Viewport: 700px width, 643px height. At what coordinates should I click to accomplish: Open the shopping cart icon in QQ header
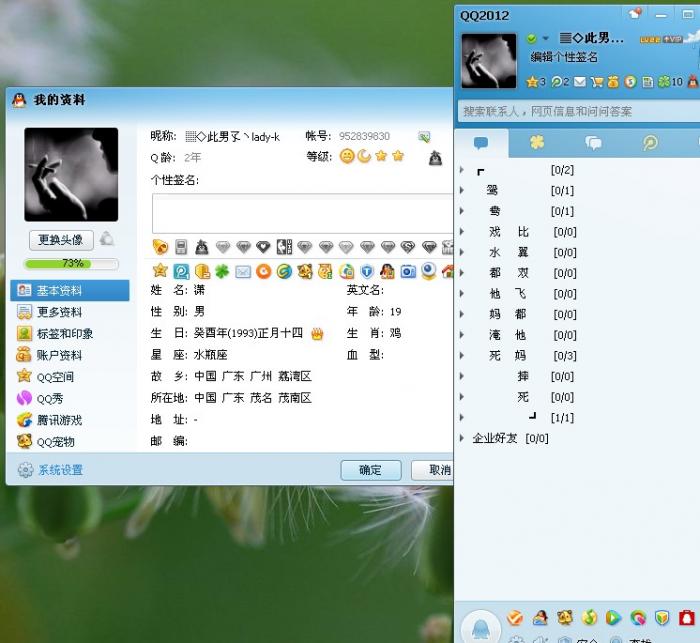pos(596,82)
